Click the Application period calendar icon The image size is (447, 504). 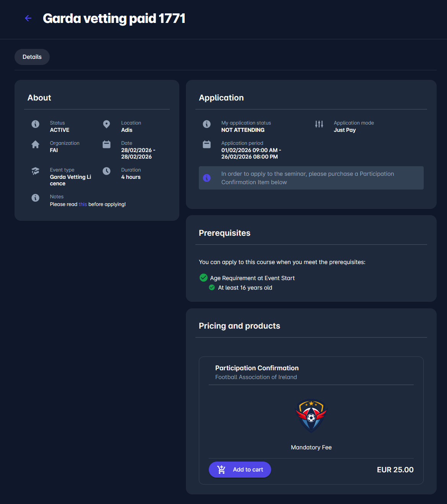pyautogui.click(x=206, y=144)
